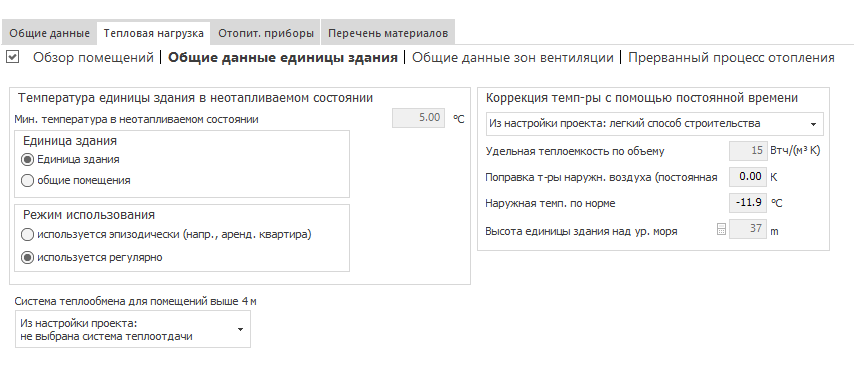854x382 pixels.
Task: Select the общие помещения radio option
Action: (x=27, y=180)
